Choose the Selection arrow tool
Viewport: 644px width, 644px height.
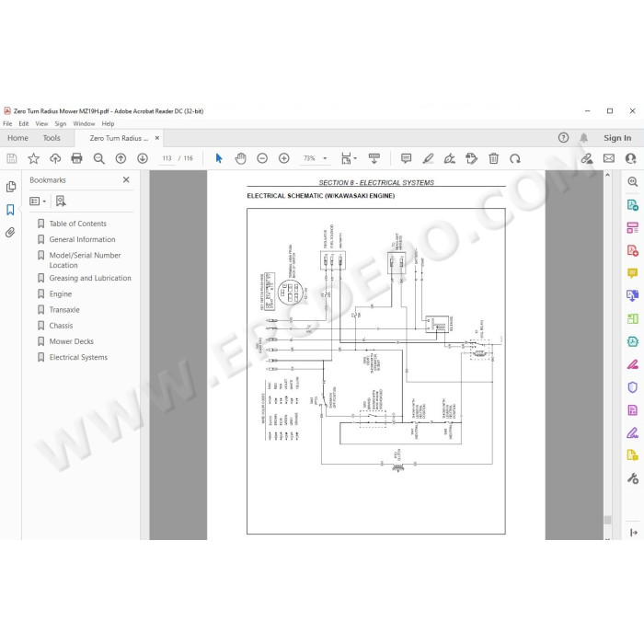pos(219,158)
